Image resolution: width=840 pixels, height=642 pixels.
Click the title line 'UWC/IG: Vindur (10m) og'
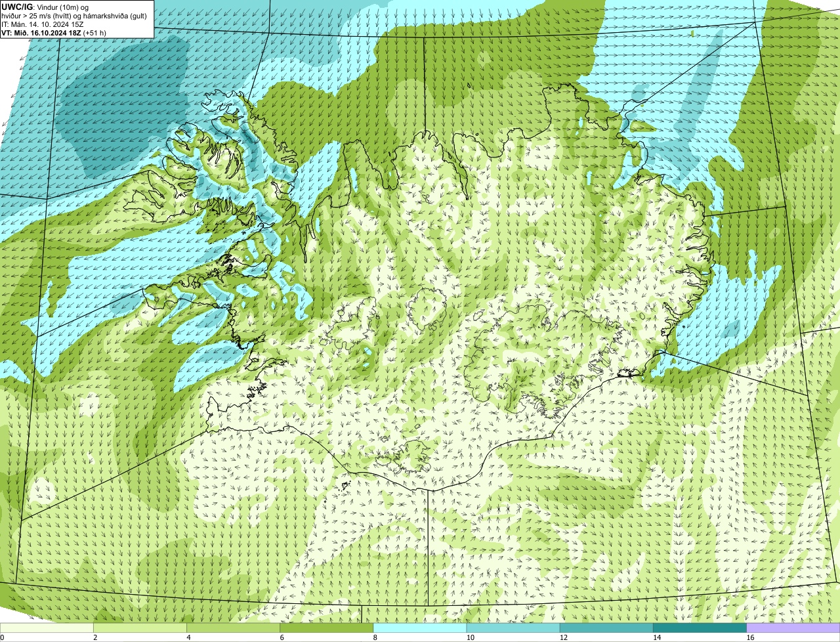coord(45,7)
